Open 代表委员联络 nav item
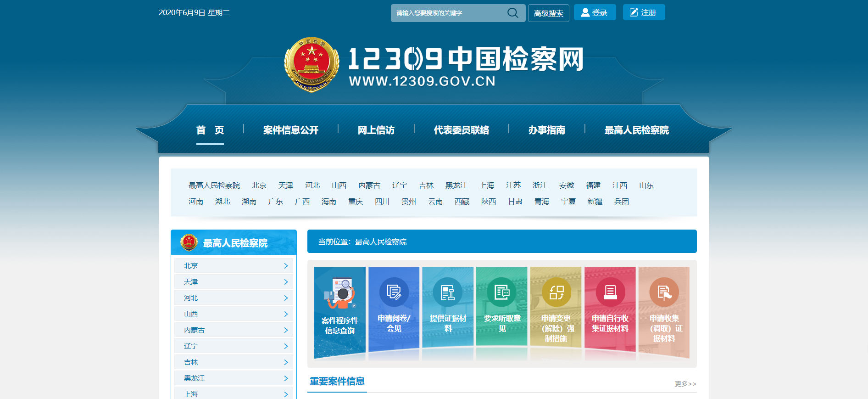Image resolution: width=868 pixels, height=399 pixels. point(462,130)
